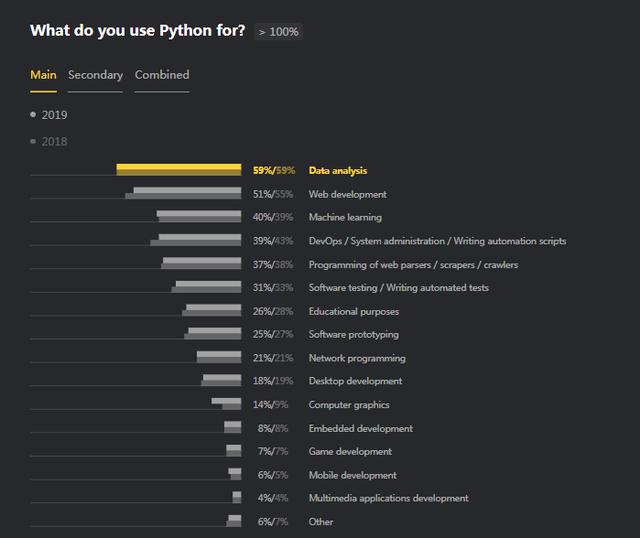Click the Software prototyping label
Image resolution: width=640 pixels, height=538 pixels.
pos(353,334)
